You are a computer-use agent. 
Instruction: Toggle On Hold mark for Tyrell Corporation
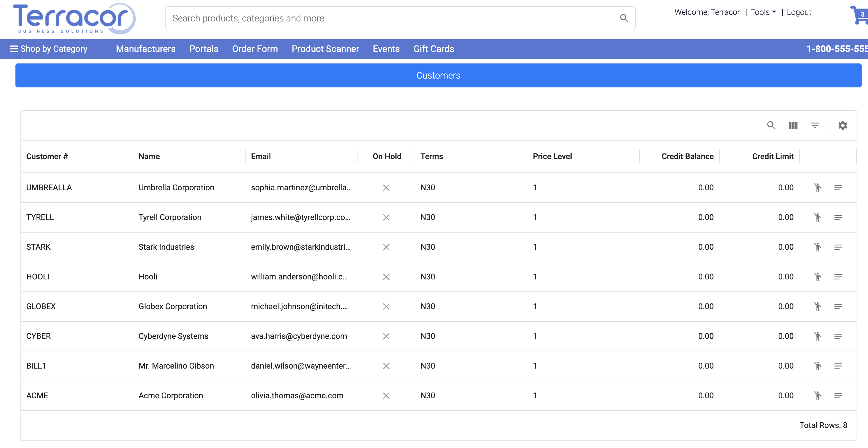pyautogui.click(x=386, y=217)
